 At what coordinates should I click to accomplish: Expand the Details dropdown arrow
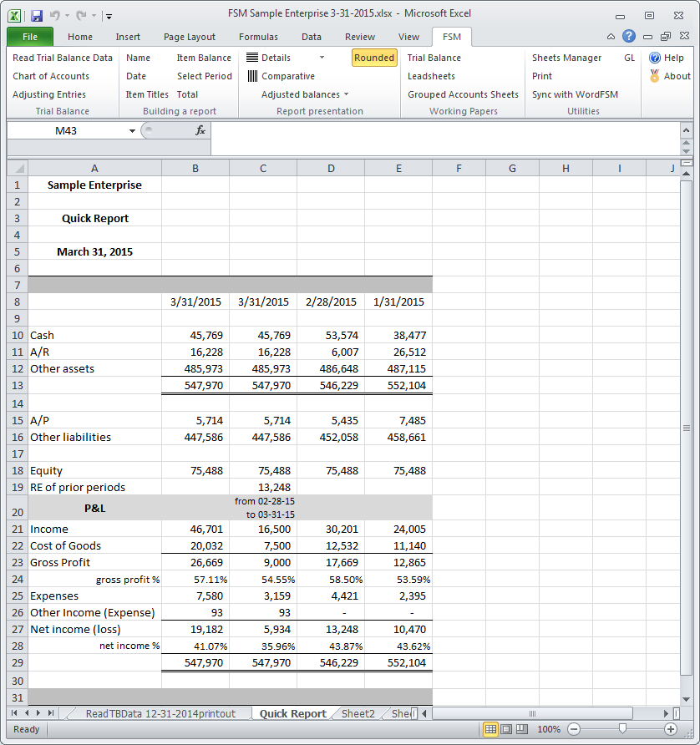click(322, 58)
